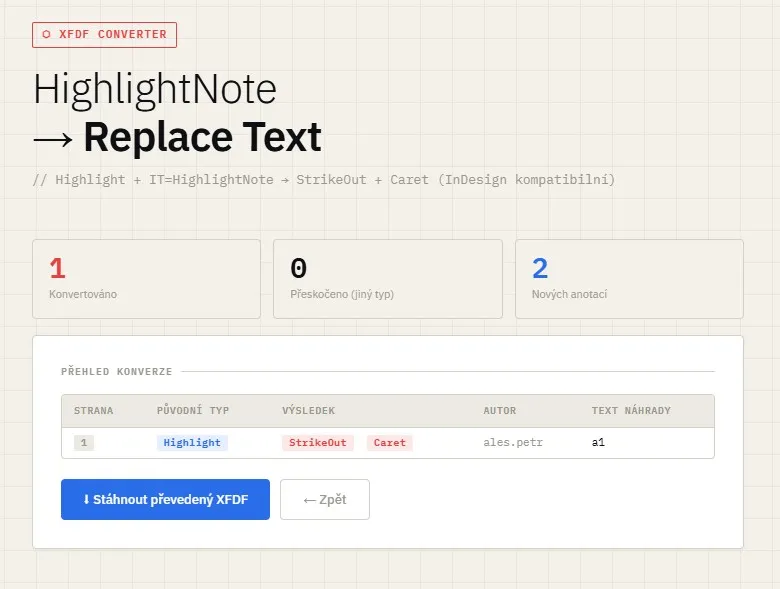Select the Highlight type badge
This screenshot has width=780, height=589.
click(x=192, y=443)
